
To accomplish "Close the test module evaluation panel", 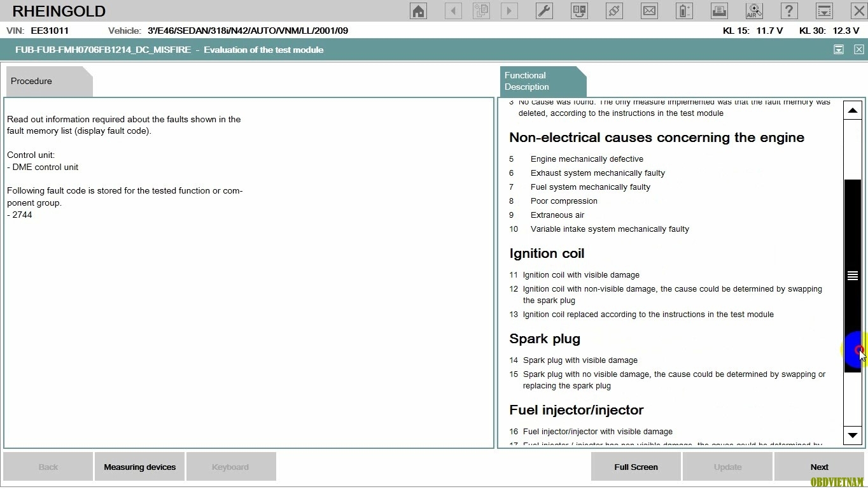I will pyautogui.click(x=859, y=50).
